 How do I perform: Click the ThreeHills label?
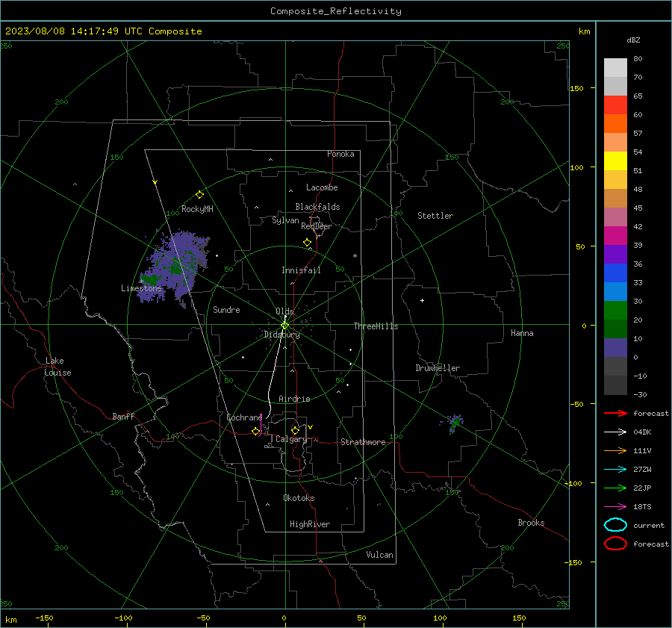click(x=376, y=326)
